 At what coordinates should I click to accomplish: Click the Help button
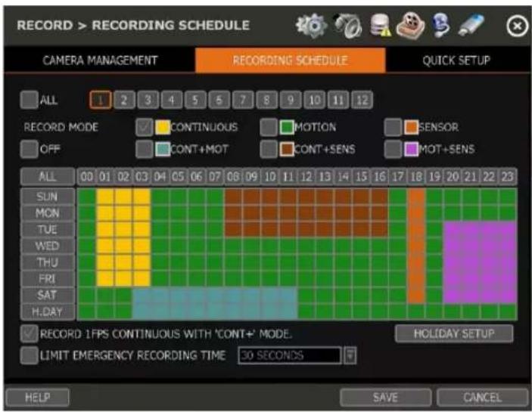click(37, 398)
